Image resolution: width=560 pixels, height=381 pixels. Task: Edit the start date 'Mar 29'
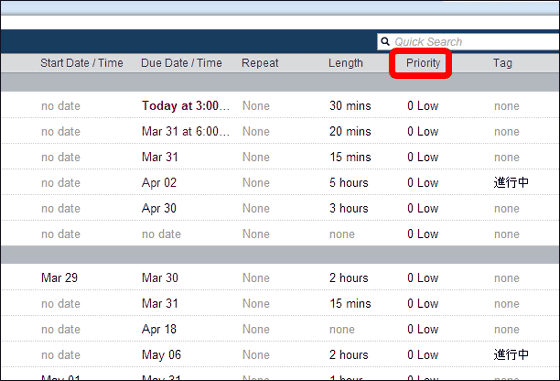click(x=59, y=278)
